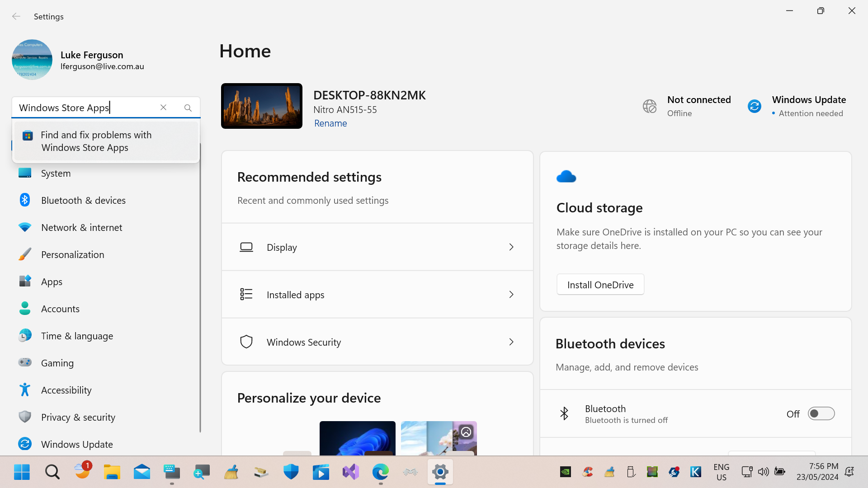Click the Windows Update sidebar icon
Screen dimensions: 868x488
[25, 444]
